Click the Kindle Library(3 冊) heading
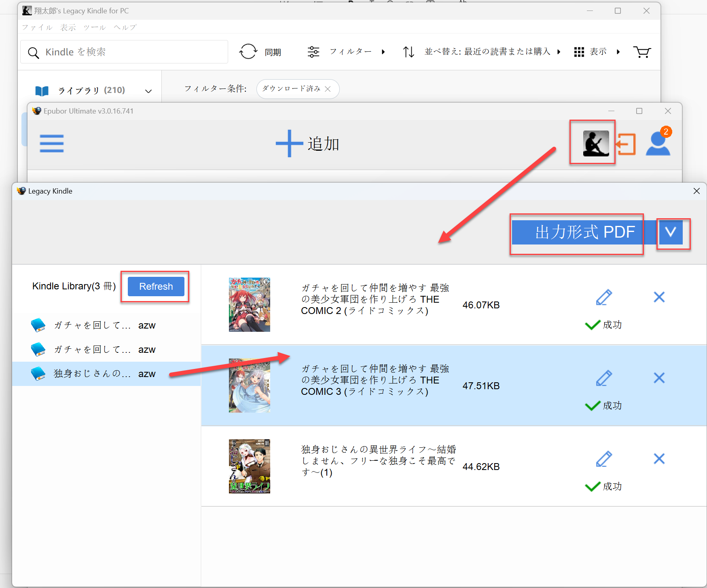This screenshot has width=707, height=588. (x=74, y=287)
